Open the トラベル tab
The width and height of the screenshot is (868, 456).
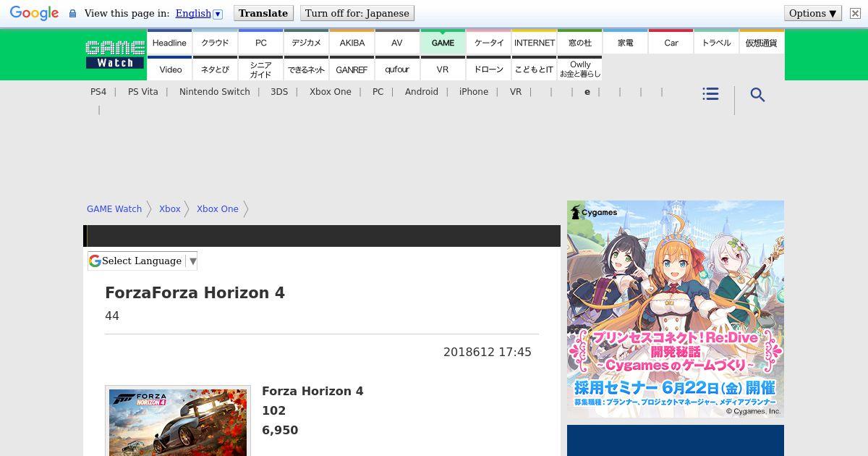tap(716, 43)
